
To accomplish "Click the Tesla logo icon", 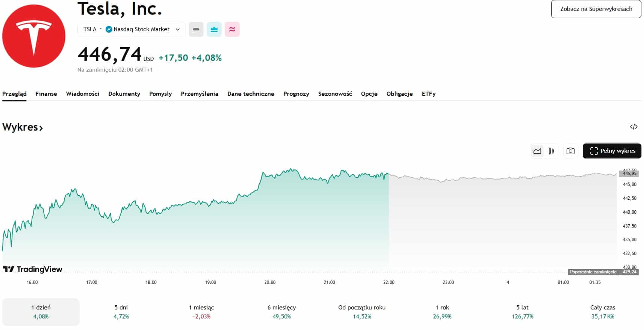I will (x=34, y=36).
